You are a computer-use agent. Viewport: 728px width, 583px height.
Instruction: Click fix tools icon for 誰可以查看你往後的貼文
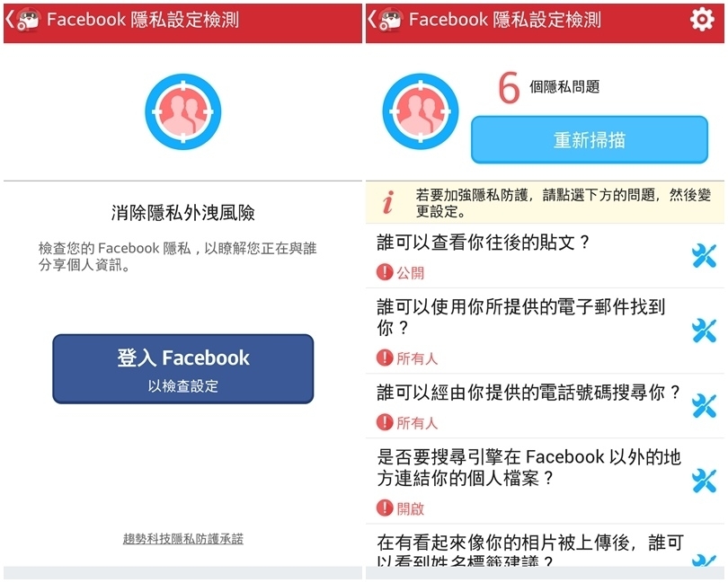[704, 256]
